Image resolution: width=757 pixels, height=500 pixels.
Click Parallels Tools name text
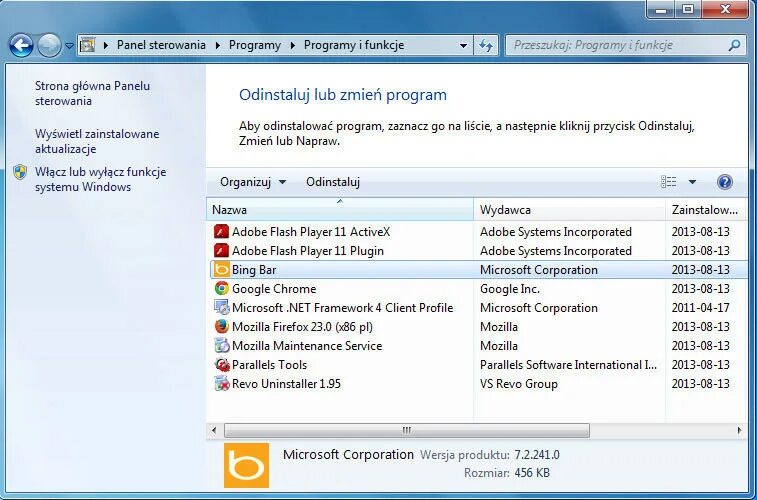[x=269, y=364]
